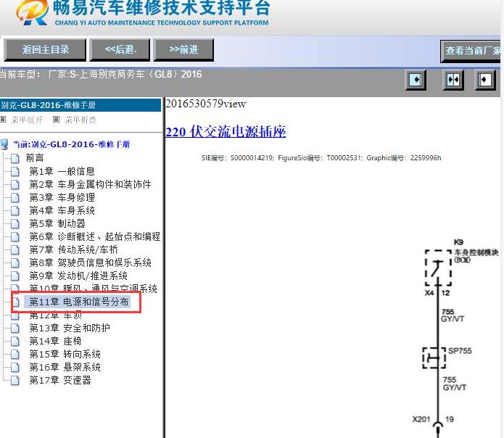Click the page icon beside 第13章 安全和防护
Image resolution: width=504 pixels, height=438 pixels.
click(x=15, y=328)
